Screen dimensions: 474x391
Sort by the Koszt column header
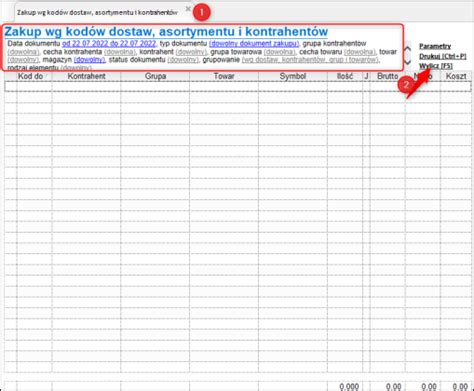(456, 76)
